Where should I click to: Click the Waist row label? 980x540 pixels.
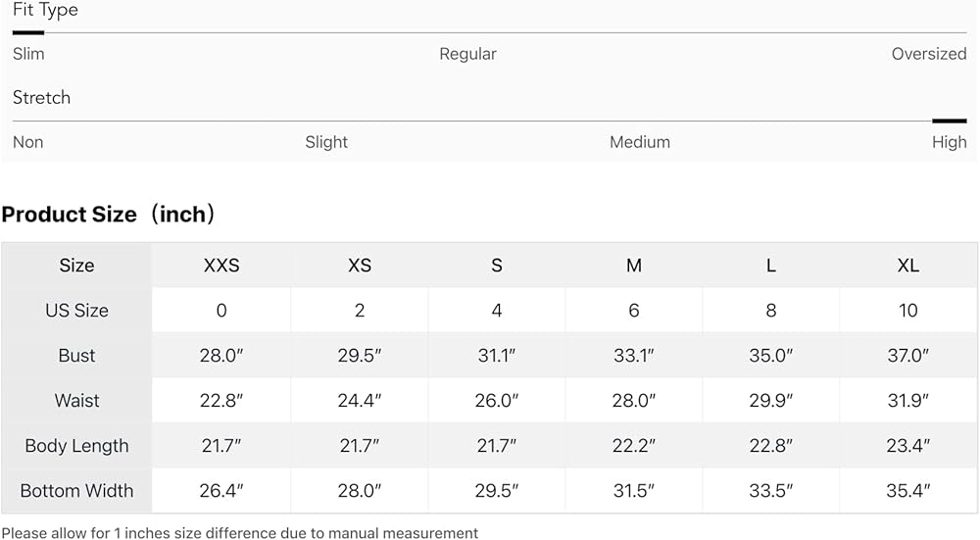tap(76, 401)
